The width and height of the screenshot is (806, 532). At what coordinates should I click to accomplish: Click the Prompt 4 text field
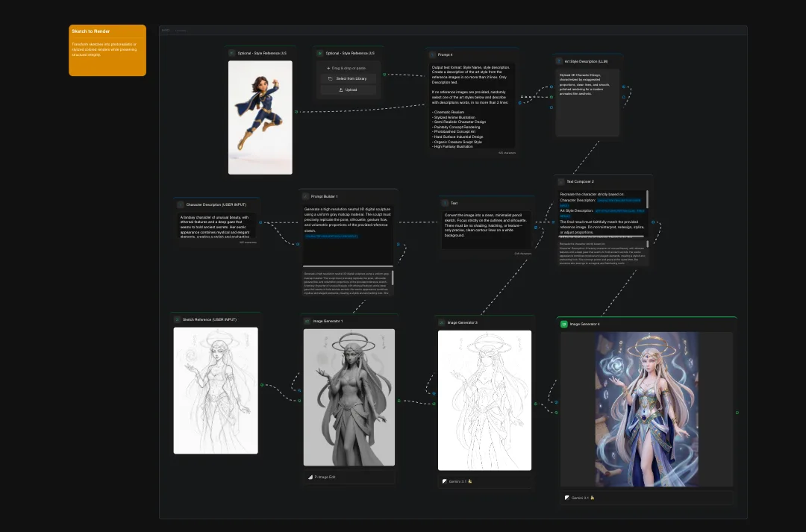(x=472, y=107)
